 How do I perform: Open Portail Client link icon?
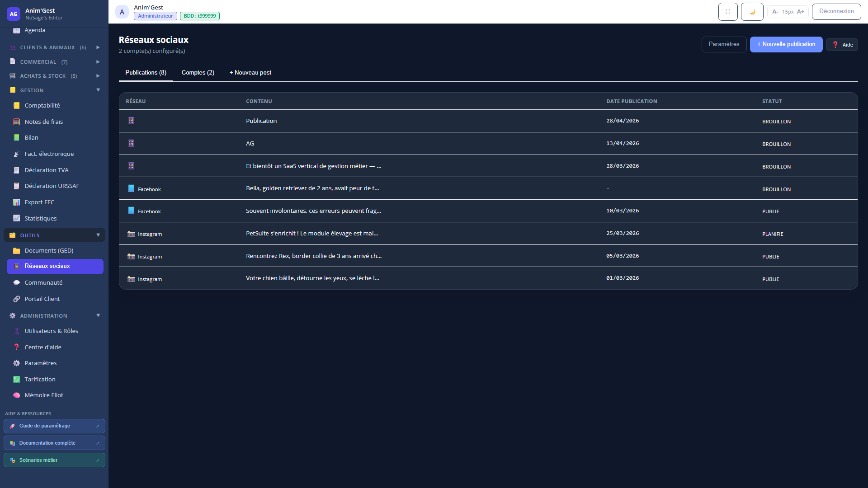(x=17, y=299)
